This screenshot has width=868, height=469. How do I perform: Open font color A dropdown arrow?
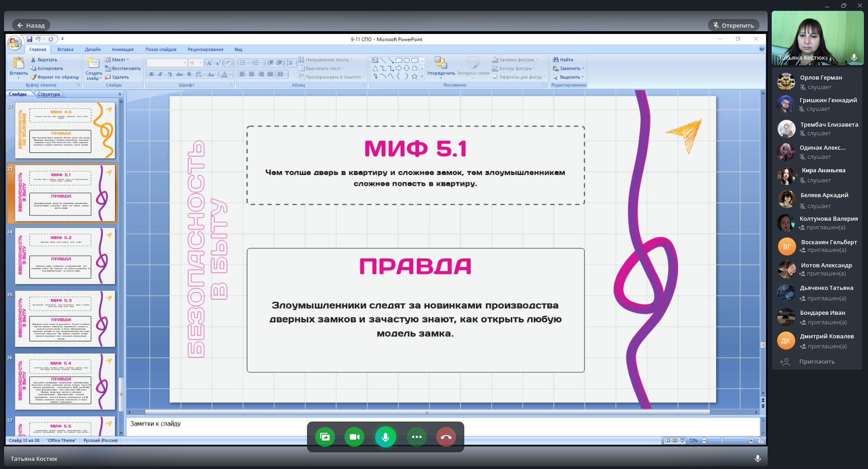click(230, 74)
